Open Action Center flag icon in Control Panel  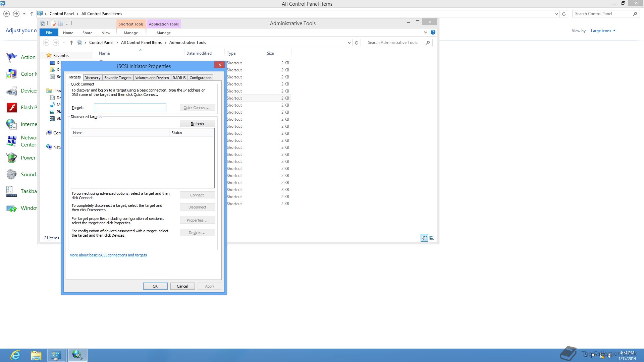pos(12,57)
